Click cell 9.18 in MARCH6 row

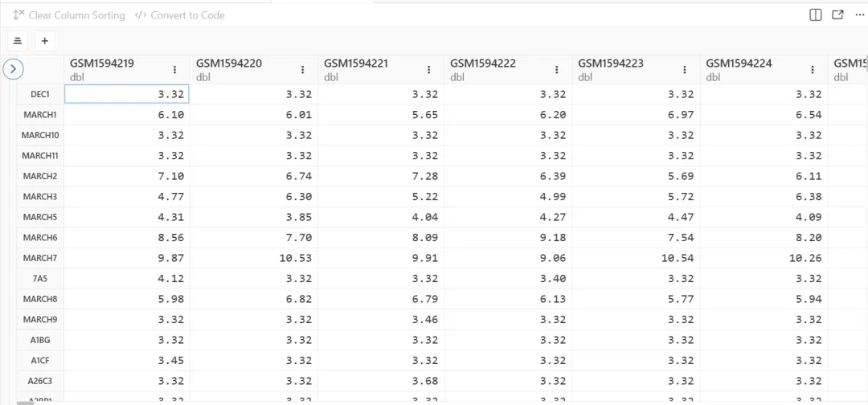tap(508, 238)
